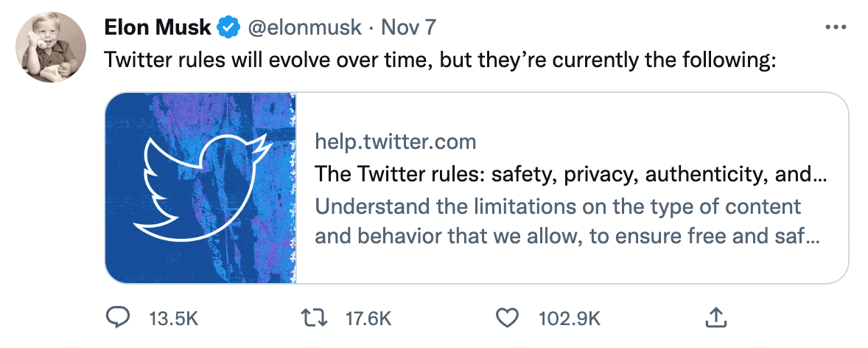Click the 102.9K likes count
868x348 pixels.
click(570, 319)
